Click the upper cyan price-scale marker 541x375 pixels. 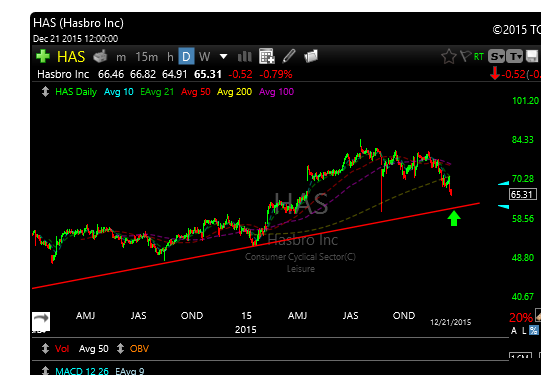[503, 184]
